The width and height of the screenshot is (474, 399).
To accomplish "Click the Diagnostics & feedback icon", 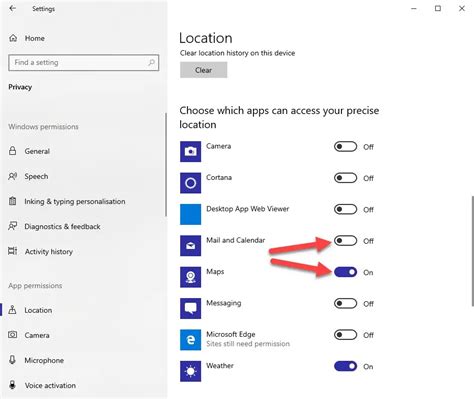I will tap(13, 226).
